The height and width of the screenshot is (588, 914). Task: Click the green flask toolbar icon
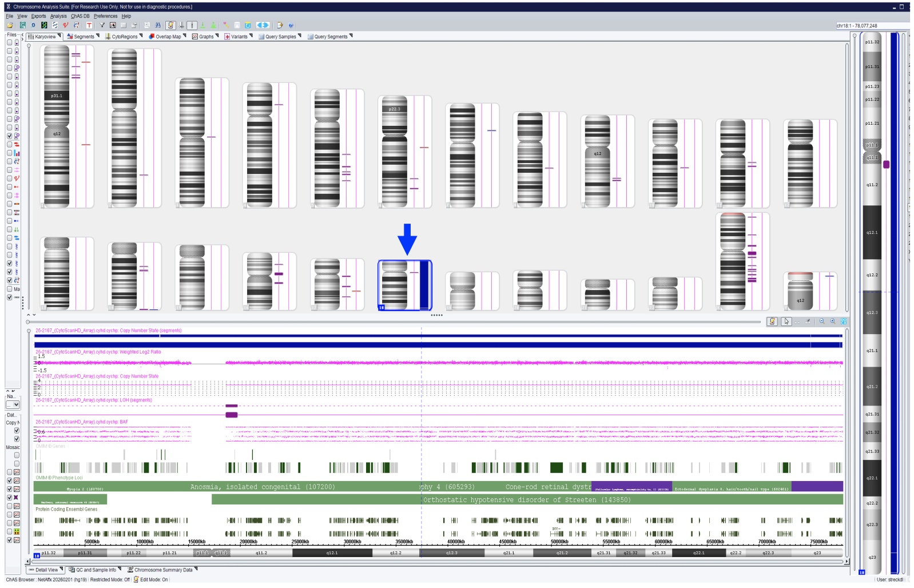point(213,25)
